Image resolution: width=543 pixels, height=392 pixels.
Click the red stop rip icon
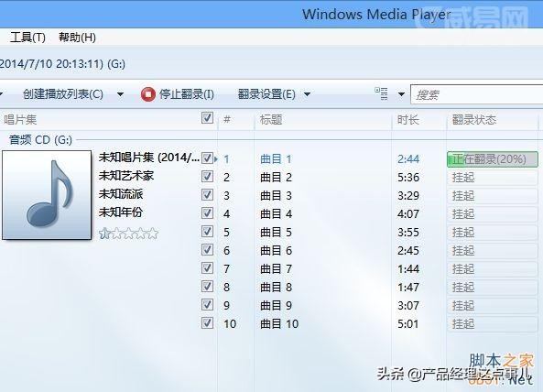click(147, 94)
